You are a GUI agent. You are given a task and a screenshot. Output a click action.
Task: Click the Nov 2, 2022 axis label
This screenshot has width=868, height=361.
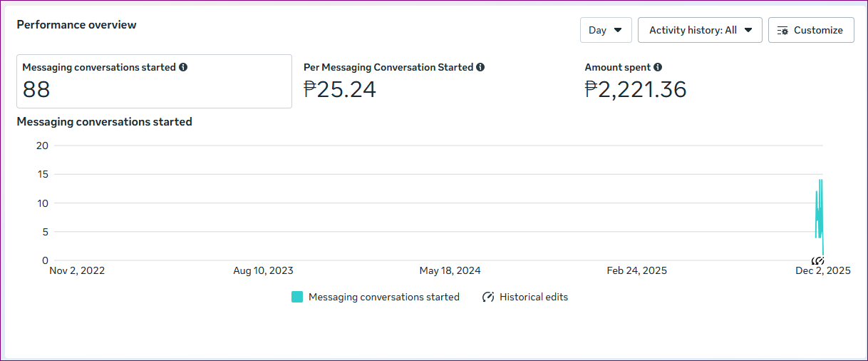pyautogui.click(x=77, y=271)
